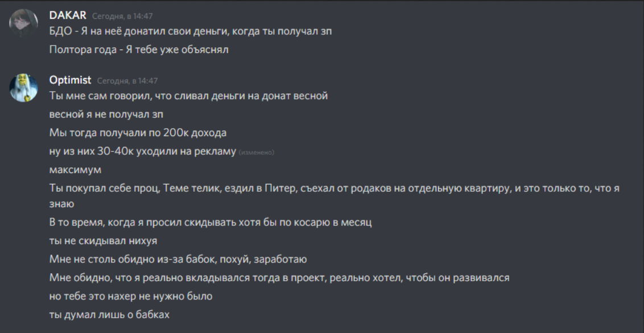Open Optimist's profile avatar
The width and height of the screenshot is (644, 333).
[x=23, y=85]
